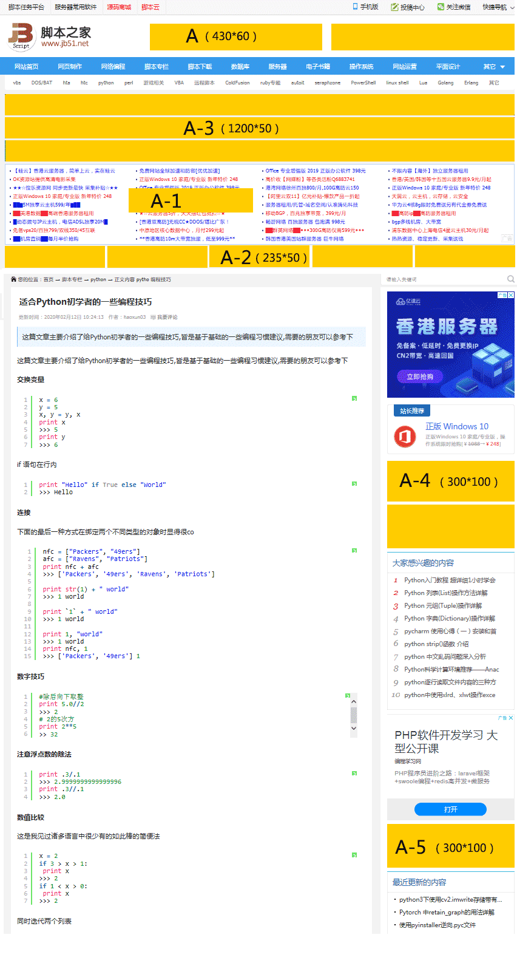Screen dimensions: 517x980
Task: Click the 立即抢购 button in server ad
Action: pyautogui.click(x=420, y=376)
